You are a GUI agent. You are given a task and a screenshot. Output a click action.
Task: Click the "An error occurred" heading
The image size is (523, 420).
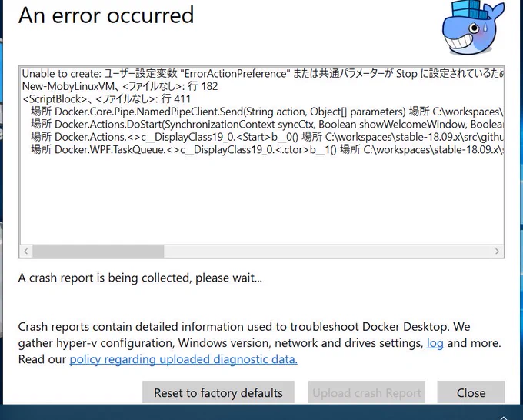tap(106, 15)
